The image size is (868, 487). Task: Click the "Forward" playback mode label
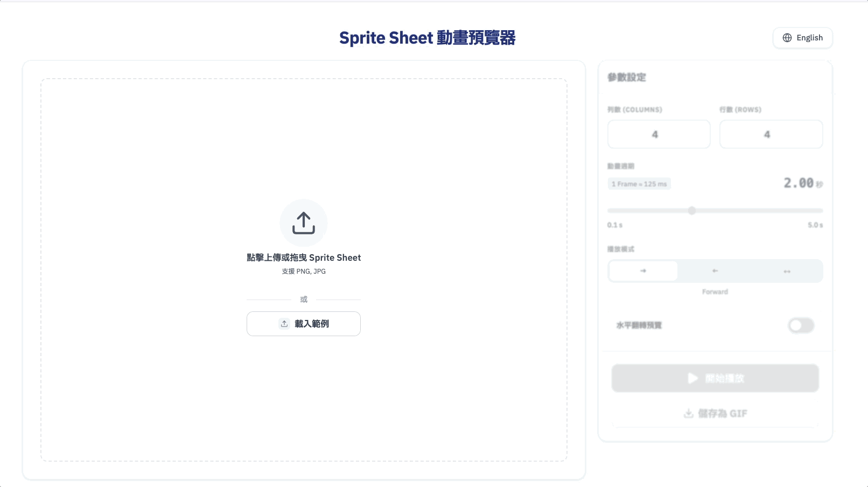[x=715, y=291]
